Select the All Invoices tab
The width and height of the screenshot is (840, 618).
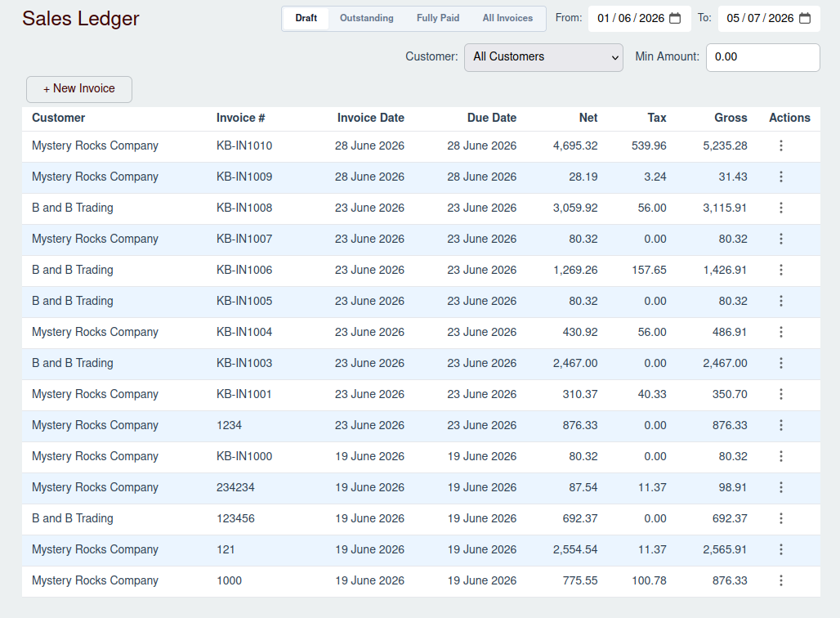click(507, 18)
